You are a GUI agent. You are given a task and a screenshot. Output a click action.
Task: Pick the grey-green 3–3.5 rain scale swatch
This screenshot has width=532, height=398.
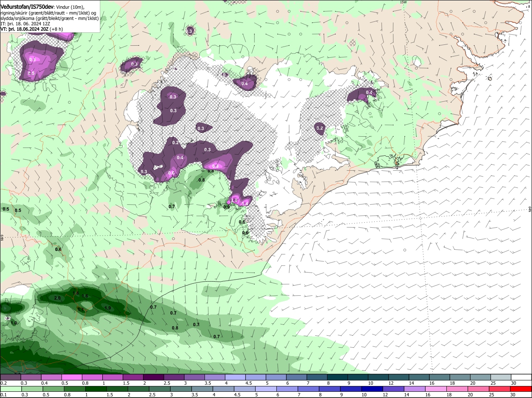click(x=181, y=389)
